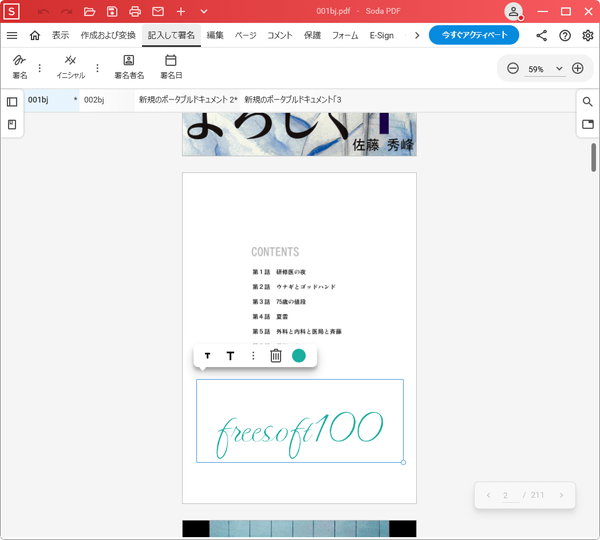Select the 署名 signature tool
600x540 pixels.
tap(20, 67)
